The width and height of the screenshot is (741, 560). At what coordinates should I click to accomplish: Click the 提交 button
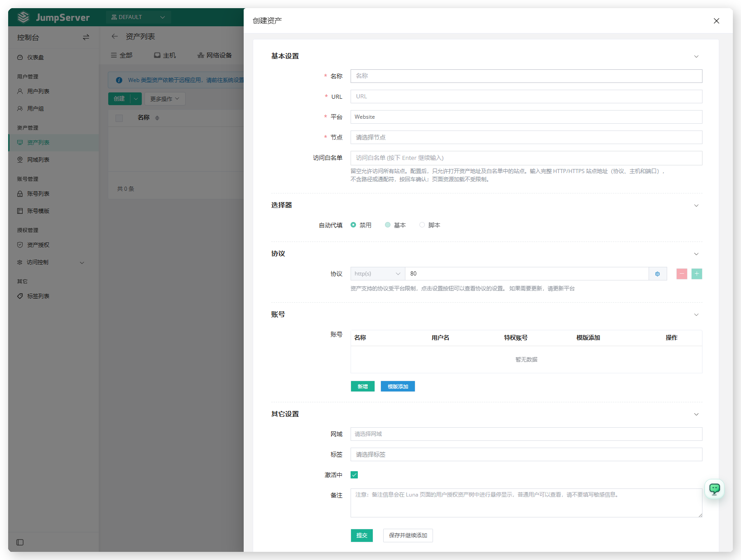click(x=362, y=536)
